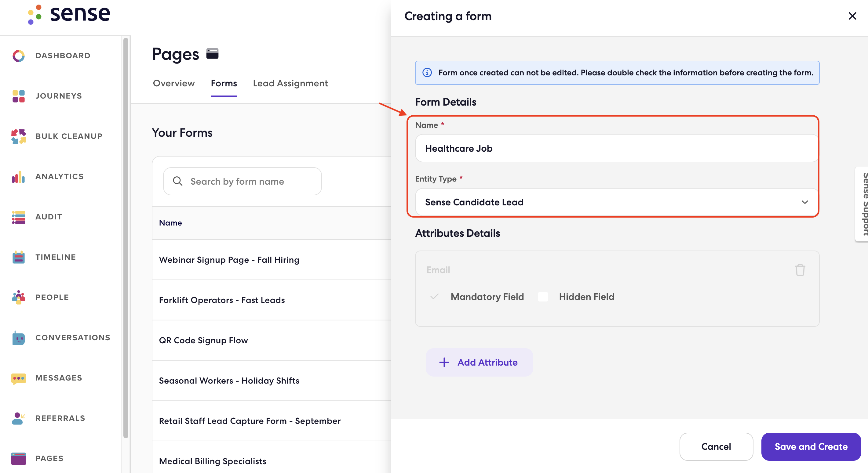Viewport: 868px width, 473px height.
Task: Switch to the Overview tab
Action: tap(173, 83)
